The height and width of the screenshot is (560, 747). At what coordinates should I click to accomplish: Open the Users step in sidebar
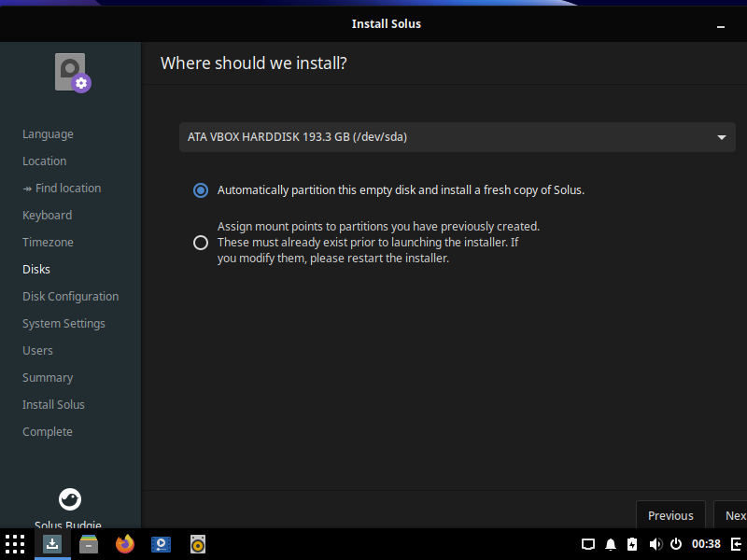37,351
